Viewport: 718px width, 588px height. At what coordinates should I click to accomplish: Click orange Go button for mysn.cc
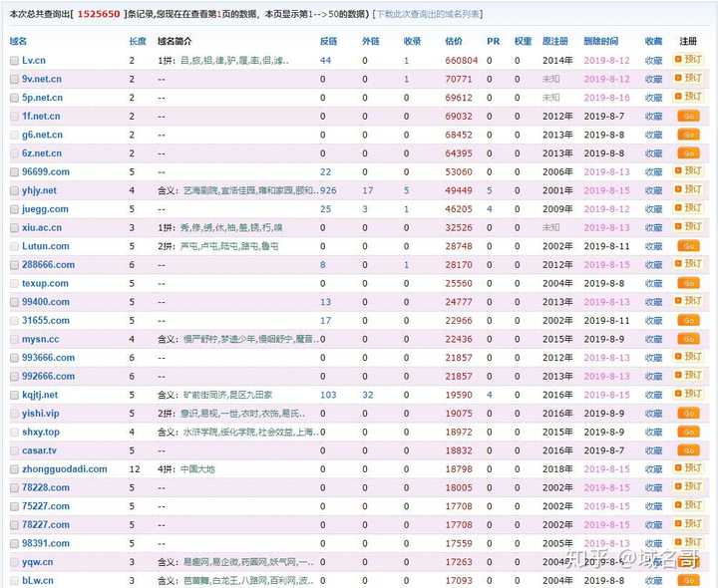688,339
